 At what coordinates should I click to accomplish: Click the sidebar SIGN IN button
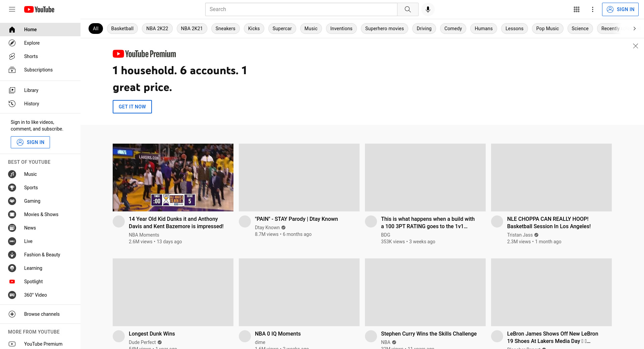point(30,142)
